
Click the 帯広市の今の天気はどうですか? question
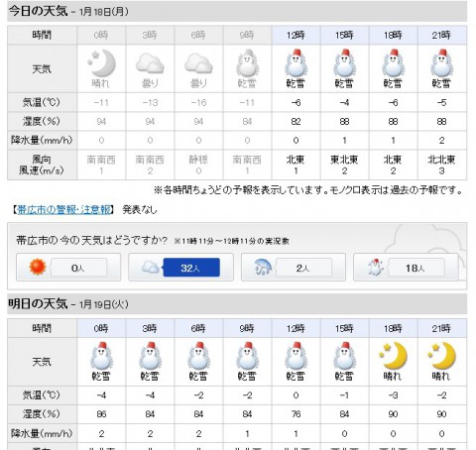click(92, 240)
